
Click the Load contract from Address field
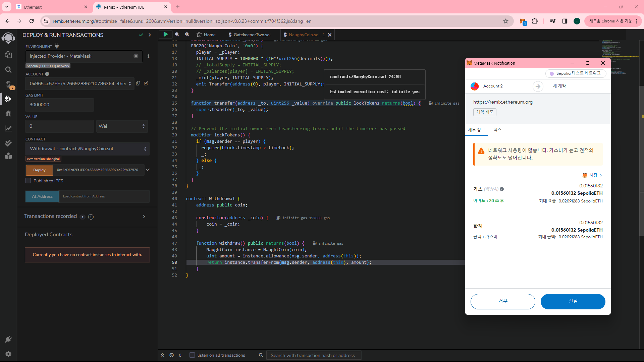click(x=104, y=196)
